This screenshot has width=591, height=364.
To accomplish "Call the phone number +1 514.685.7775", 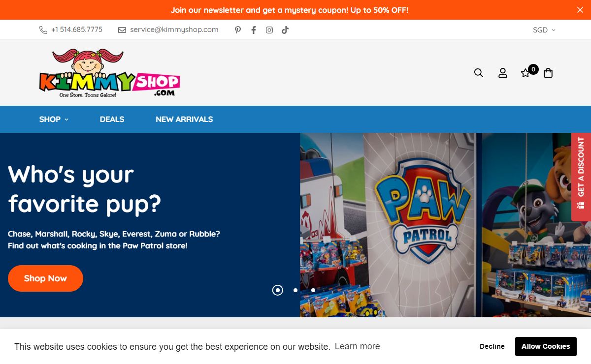I will (x=71, y=30).
